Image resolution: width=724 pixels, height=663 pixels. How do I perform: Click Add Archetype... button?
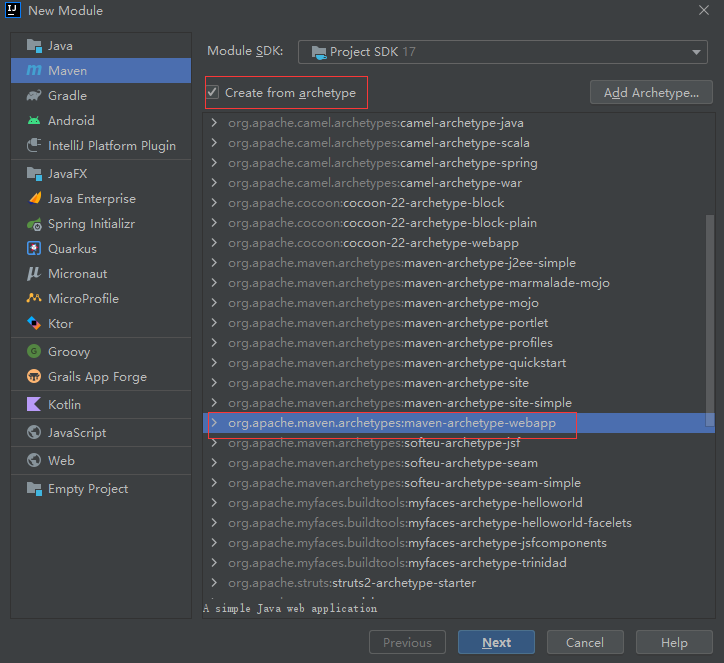(x=651, y=92)
